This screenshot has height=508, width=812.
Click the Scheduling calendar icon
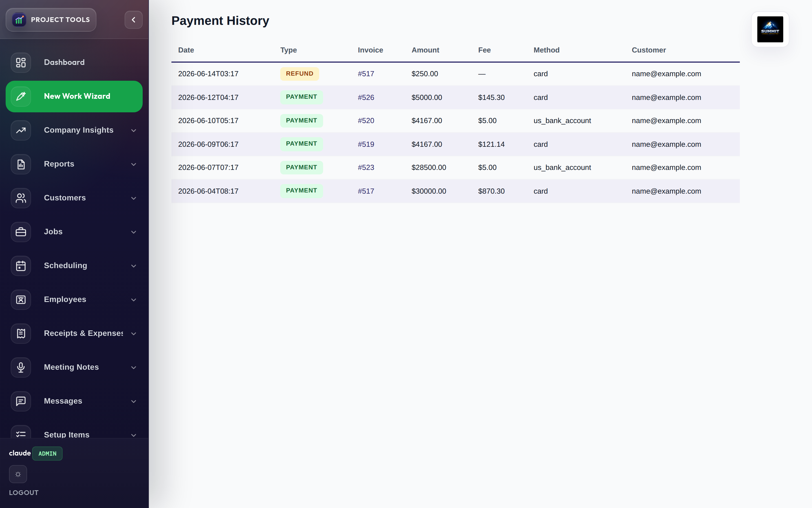click(x=21, y=266)
